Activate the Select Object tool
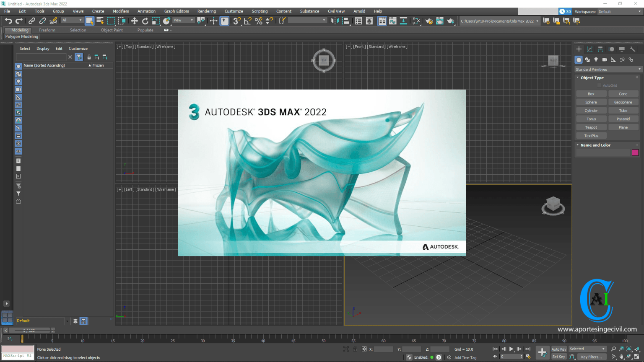Screen dimensions: 644x362 [89, 21]
